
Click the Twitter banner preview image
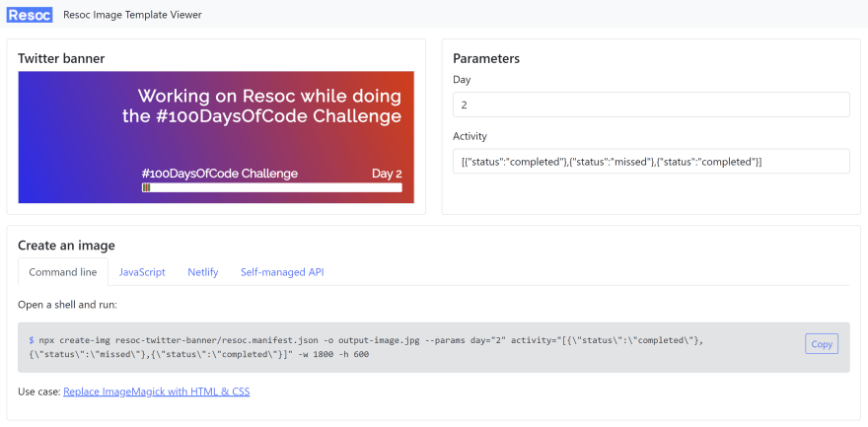[x=216, y=137]
